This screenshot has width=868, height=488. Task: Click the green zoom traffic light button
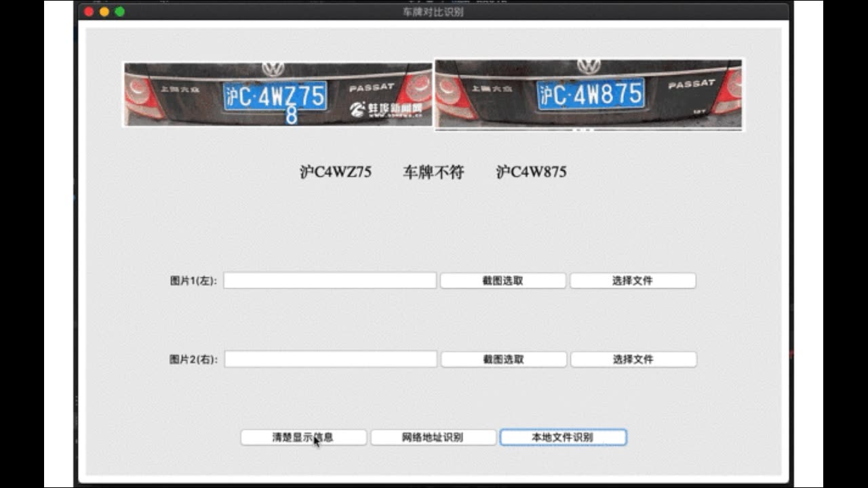coord(120,11)
